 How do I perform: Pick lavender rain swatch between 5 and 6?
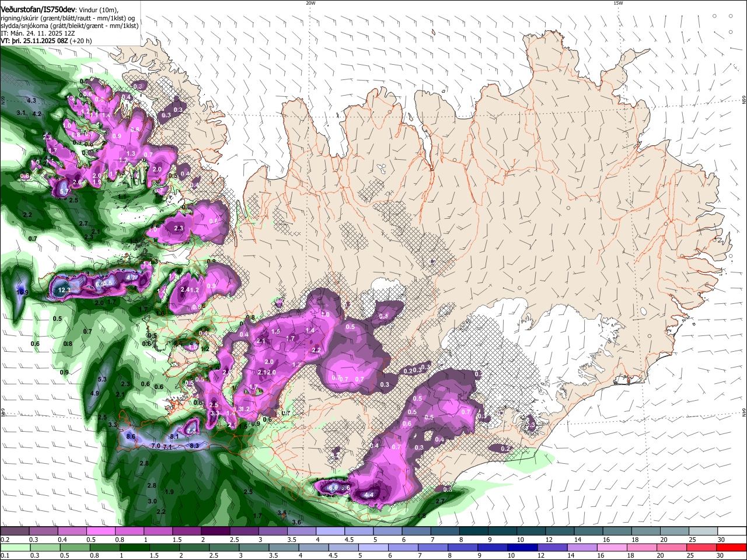[x=372, y=547]
